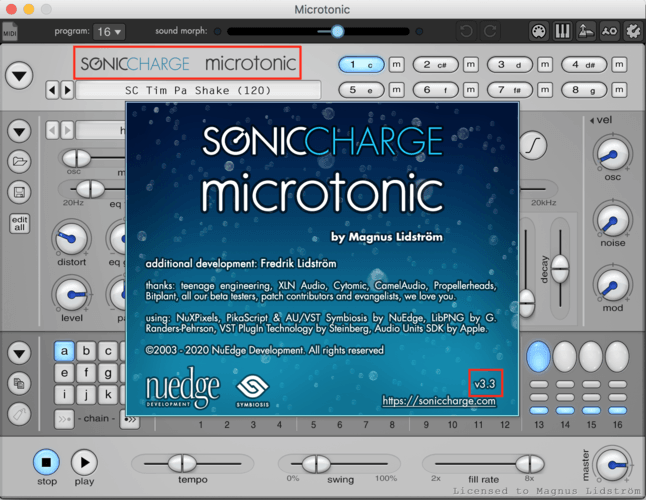The image size is (646, 500).
Task: Click the undo arrow icon
Action: tap(466, 31)
